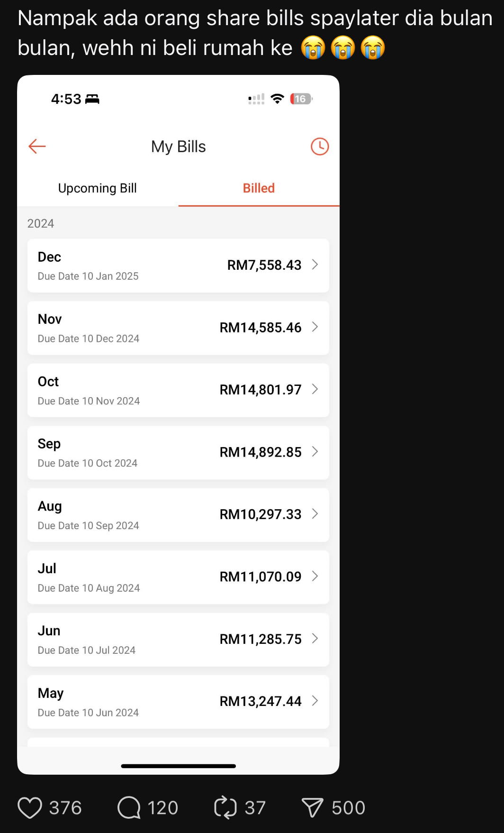Viewport: 504px width, 833px height.
Task: Tap the wifi status icon
Action: 277,99
